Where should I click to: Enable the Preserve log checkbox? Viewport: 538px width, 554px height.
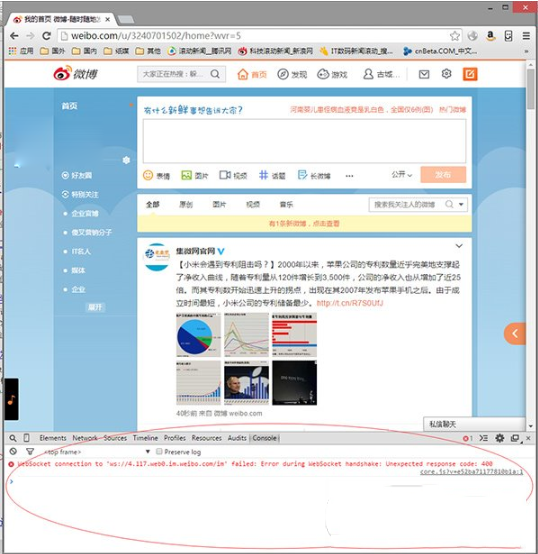pyautogui.click(x=159, y=452)
